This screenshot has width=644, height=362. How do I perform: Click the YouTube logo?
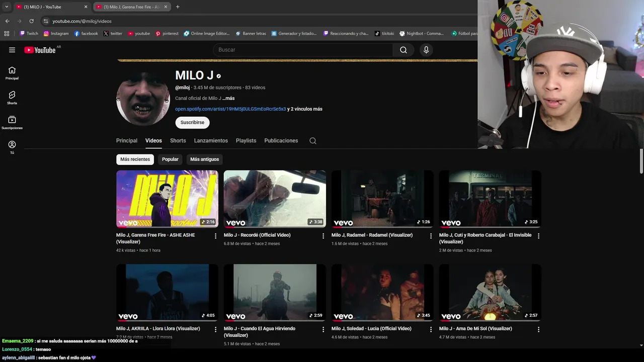pos(40,50)
